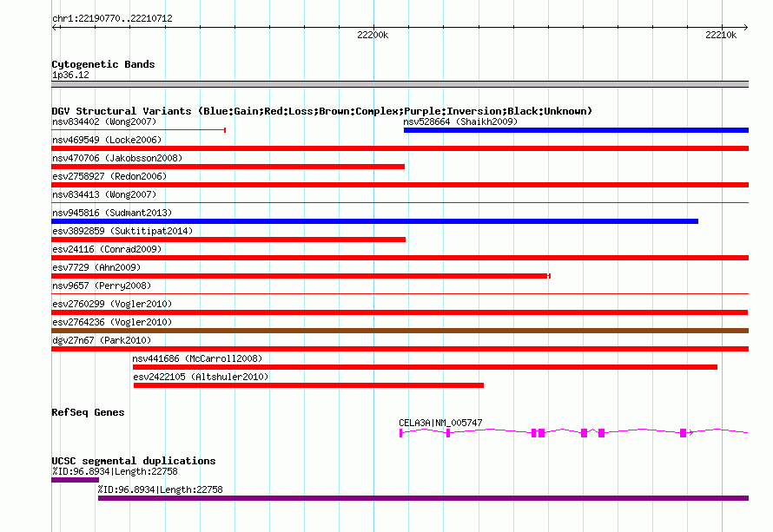The width and height of the screenshot is (773, 532).
Task: Click the nsv470706 (Jakobsson2008) variant label
Action: click(117, 158)
